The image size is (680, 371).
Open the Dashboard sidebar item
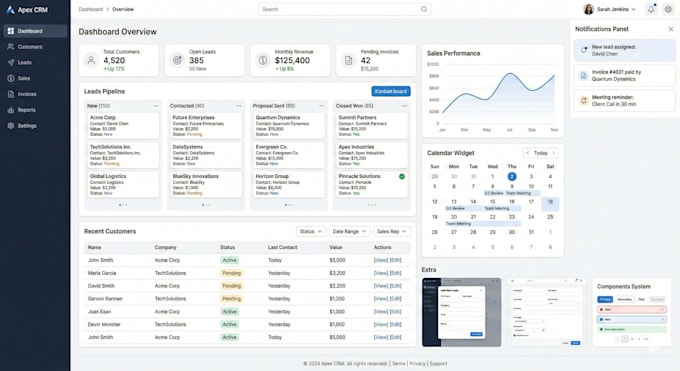(35, 31)
